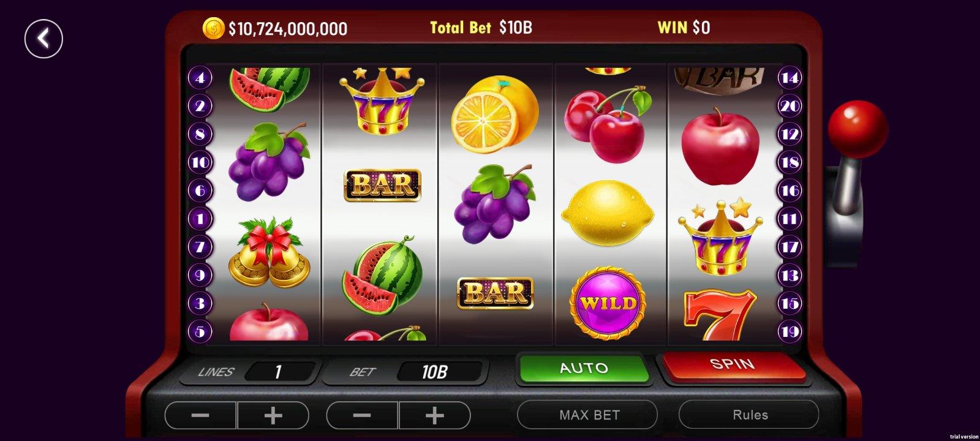Image resolution: width=980 pixels, height=441 pixels.
Task: Select payline marker number 19
Action: [x=790, y=331]
